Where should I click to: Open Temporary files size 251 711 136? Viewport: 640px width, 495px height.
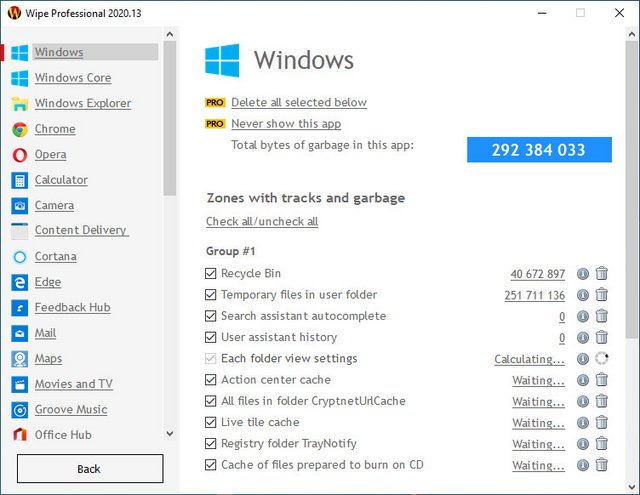pos(535,295)
